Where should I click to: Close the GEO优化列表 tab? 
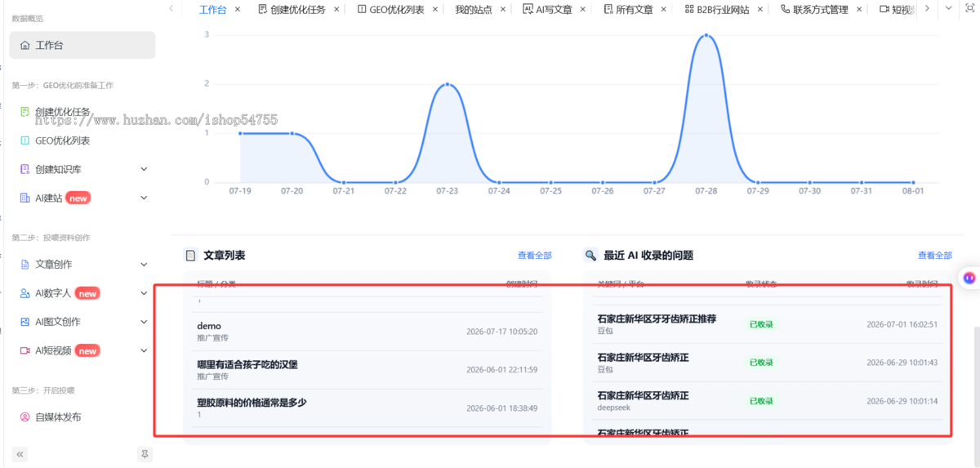[x=434, y=9]
